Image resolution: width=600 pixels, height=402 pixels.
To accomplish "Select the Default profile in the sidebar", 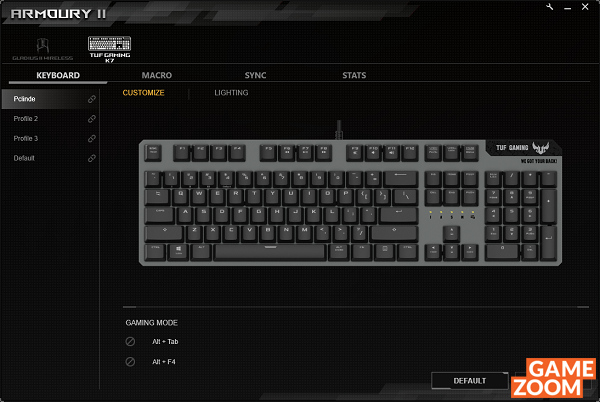I will pos(24,158).
